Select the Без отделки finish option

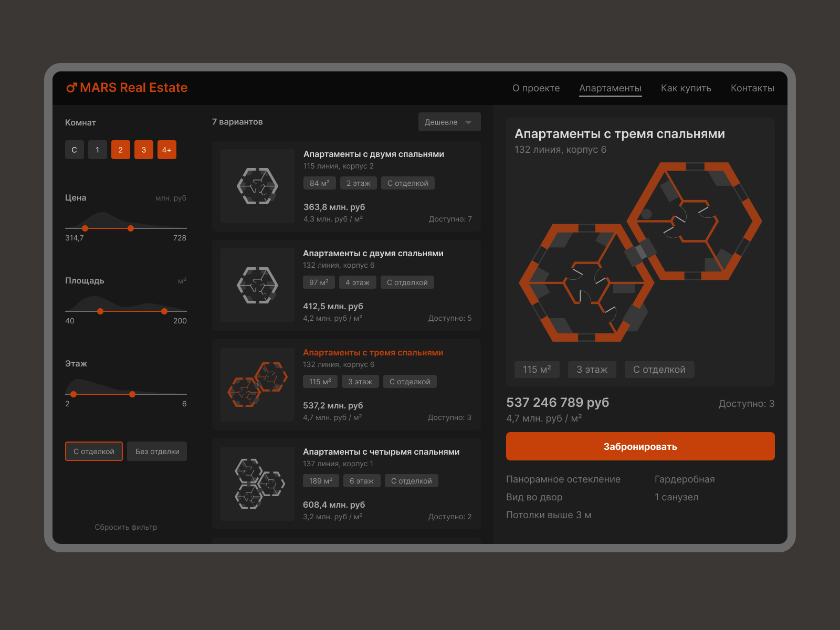[x=156, y=451]
